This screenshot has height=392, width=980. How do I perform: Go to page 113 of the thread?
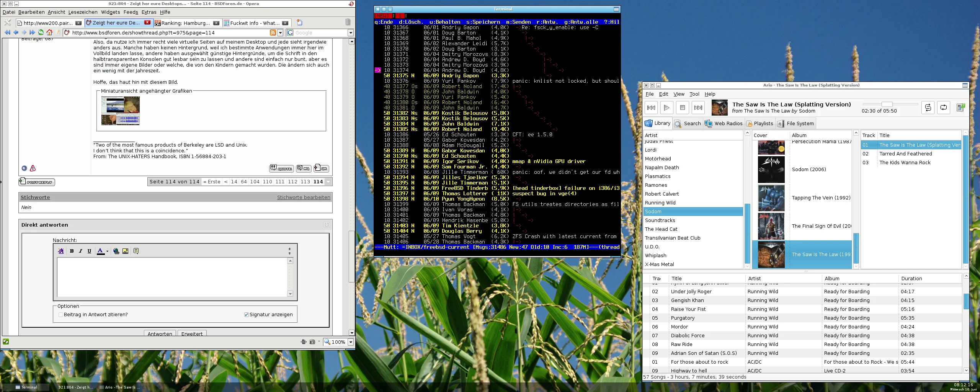click(x=305, y=182)
